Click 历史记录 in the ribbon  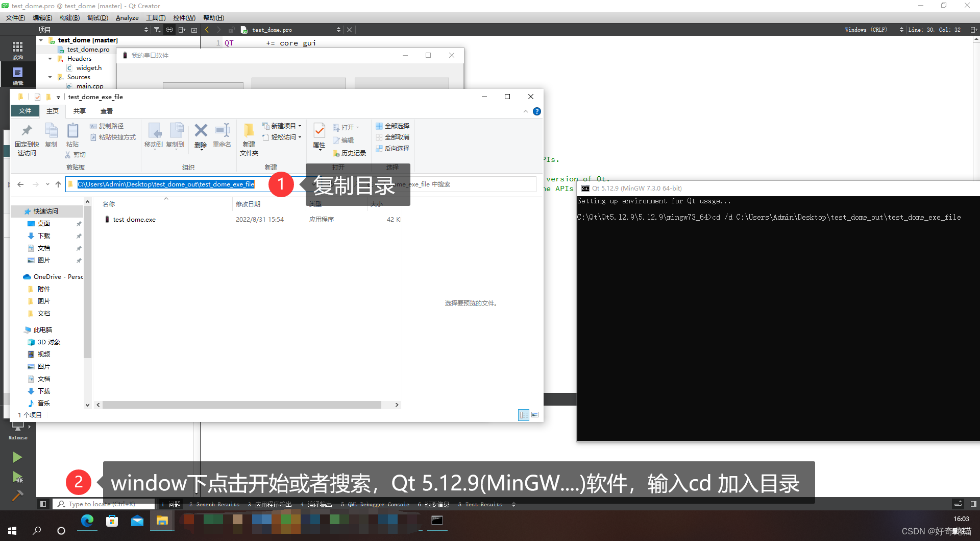350,153
